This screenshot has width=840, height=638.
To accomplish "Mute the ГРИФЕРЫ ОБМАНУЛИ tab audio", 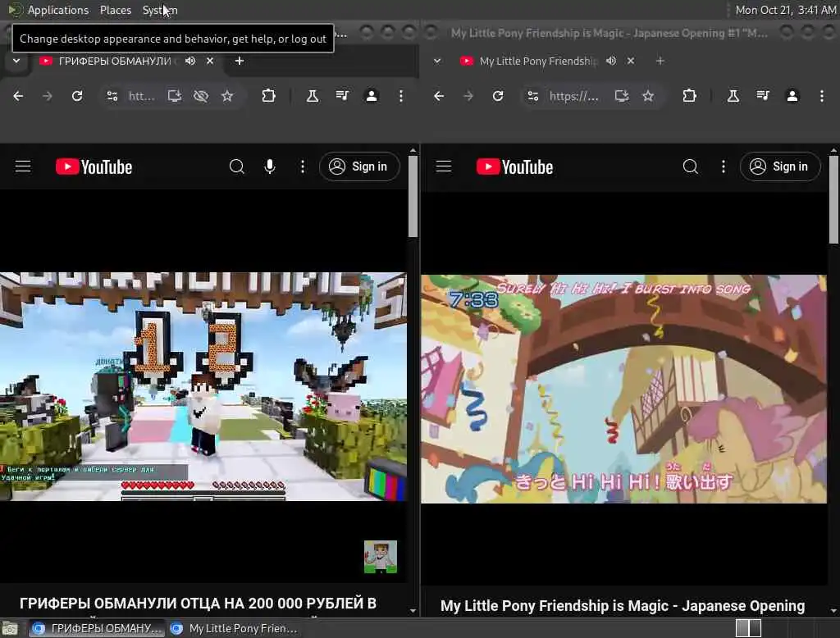I will coord(190,61).
